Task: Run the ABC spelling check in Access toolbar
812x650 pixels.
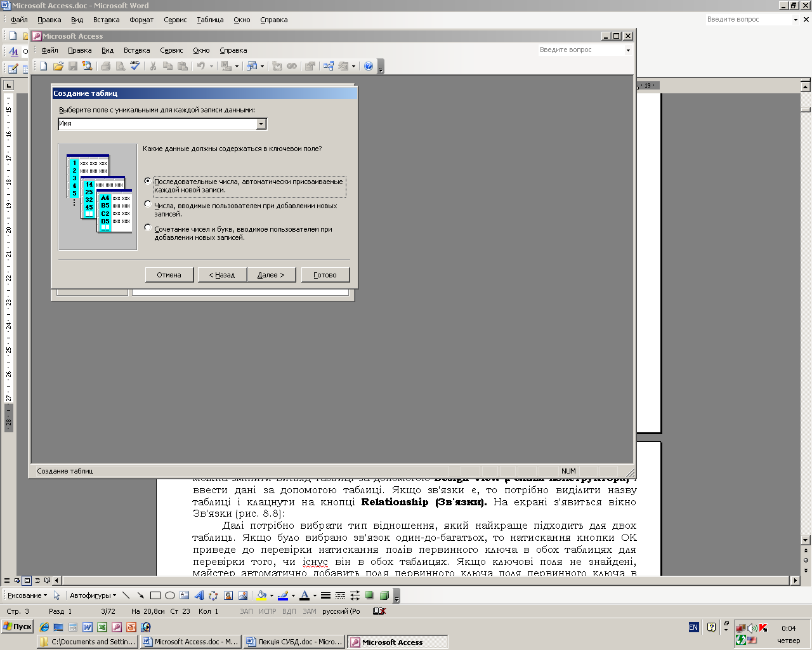Action: click(x=135, y=66)
